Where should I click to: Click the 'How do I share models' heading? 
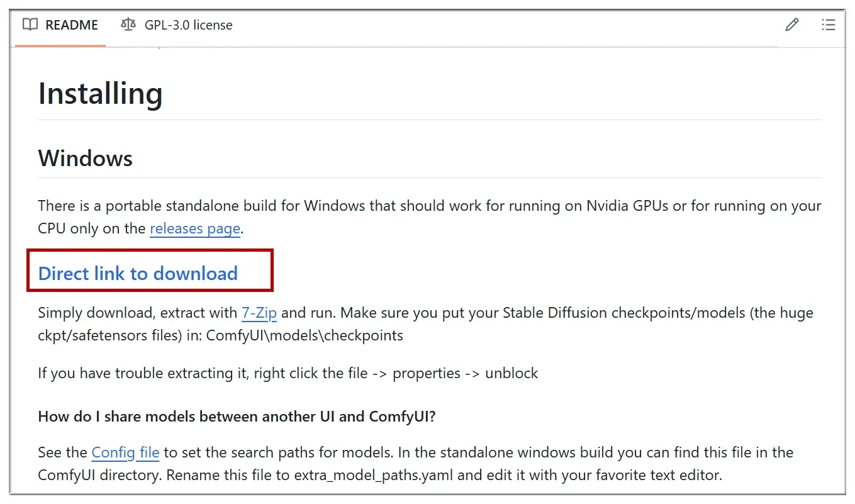click(x=237, y=417)
